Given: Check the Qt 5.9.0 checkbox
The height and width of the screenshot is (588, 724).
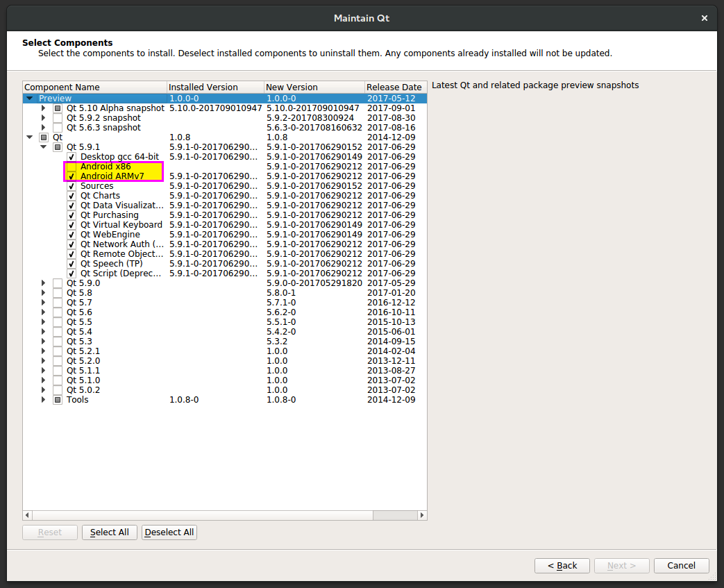Looking at the screenshot, I should (58, 283).
